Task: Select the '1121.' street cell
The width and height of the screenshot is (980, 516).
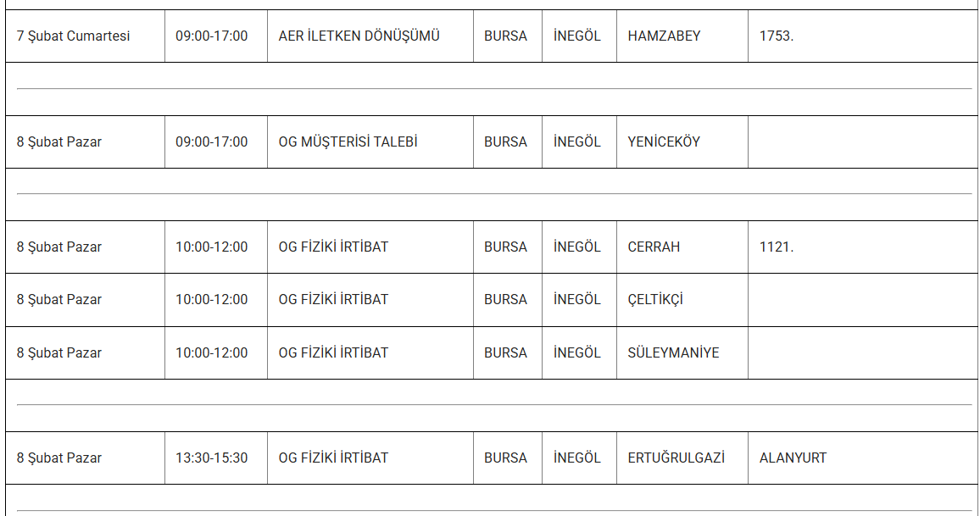Action: point(777,247)
